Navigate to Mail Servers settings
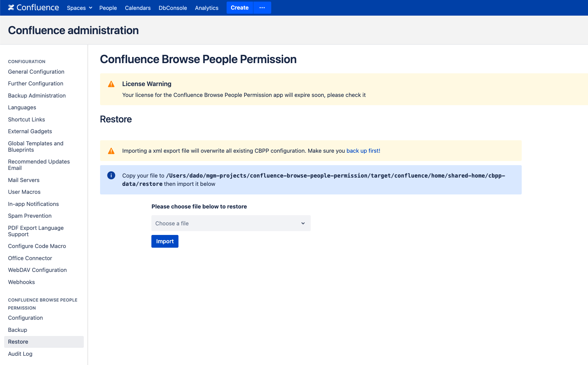The image size is (588, 365). point(24,180)
